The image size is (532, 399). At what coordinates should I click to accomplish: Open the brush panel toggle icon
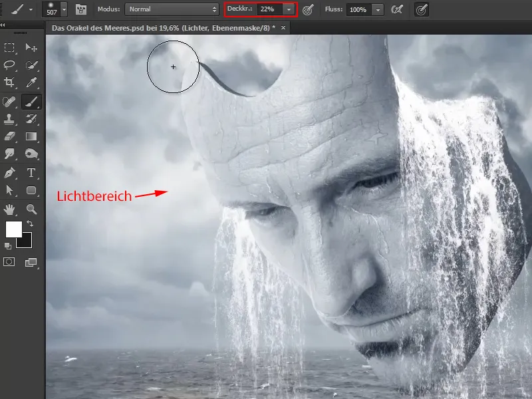pos(80,9)
